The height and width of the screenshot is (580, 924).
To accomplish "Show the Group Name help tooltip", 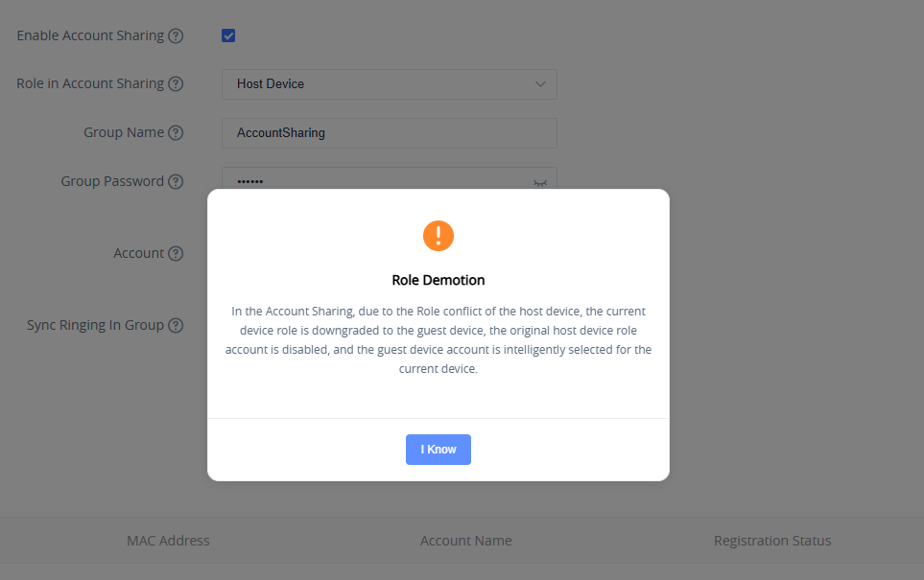I will click(x=176, y=132).
